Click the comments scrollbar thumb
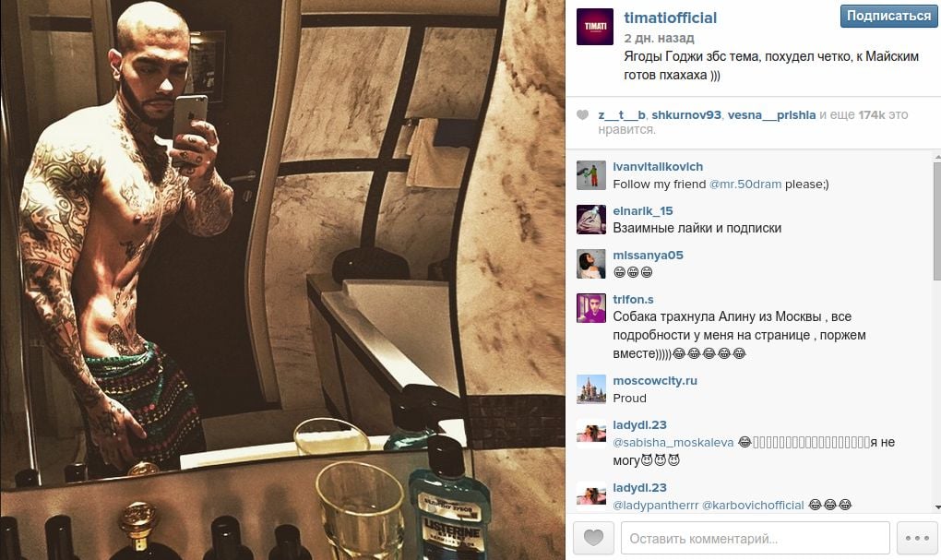 tap(936, 220)
